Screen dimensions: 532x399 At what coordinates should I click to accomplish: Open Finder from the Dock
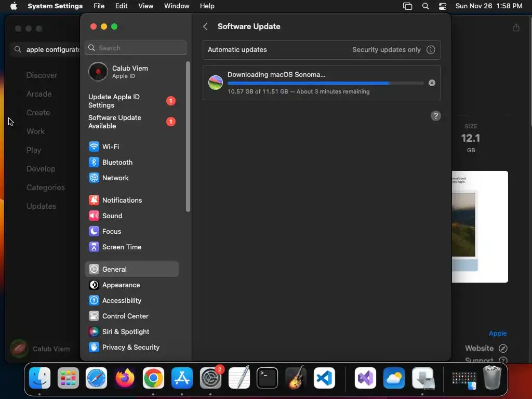[x=39, y=378]
